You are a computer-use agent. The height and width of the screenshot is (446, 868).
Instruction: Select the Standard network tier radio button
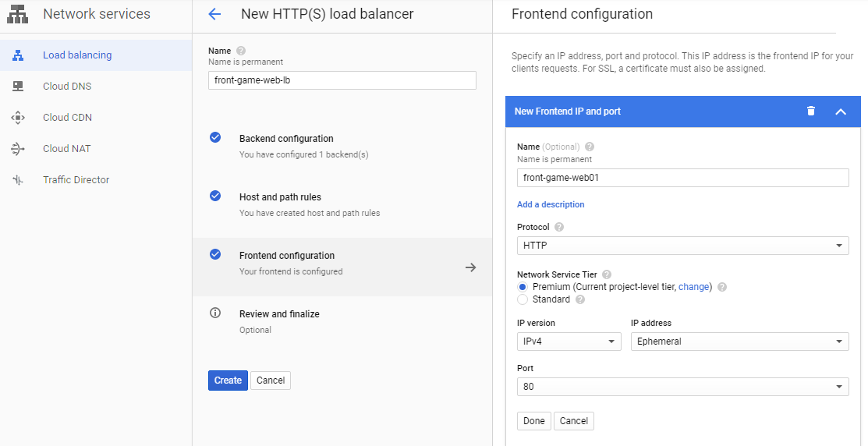(523, 299)
